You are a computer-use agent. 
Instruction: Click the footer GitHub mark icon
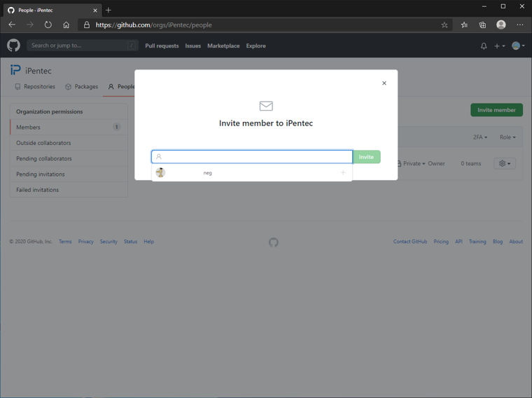[x=274, y=242]
